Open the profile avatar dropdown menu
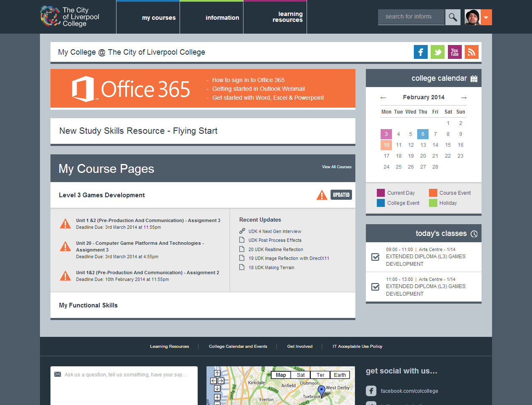 (487, 18)
